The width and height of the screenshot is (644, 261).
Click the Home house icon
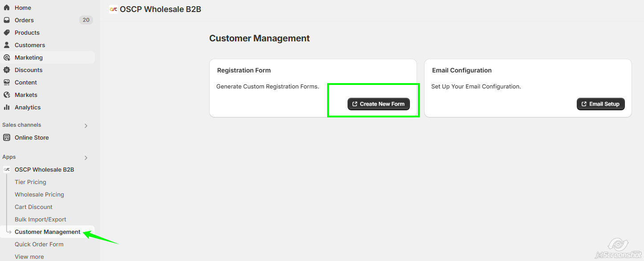click(7, 8)
